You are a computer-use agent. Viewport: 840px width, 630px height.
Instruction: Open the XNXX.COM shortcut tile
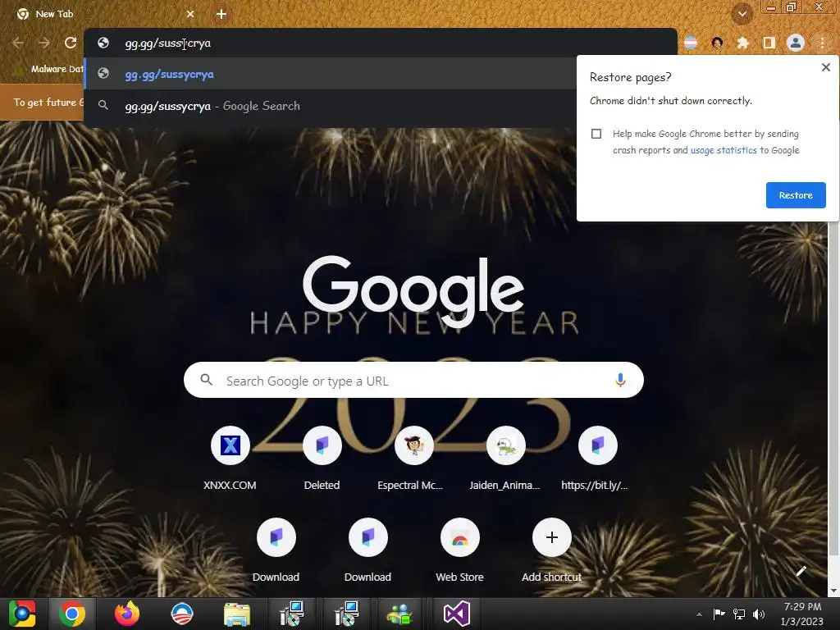(x=230, y=459)
